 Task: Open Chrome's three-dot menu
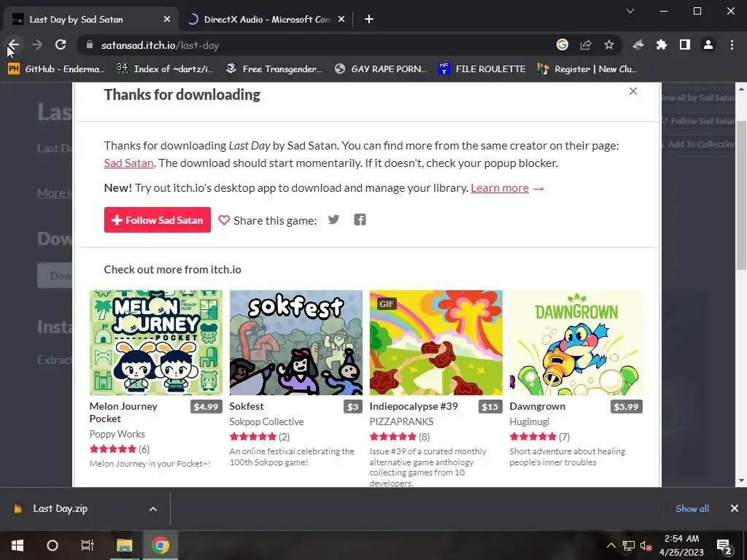pos(732,44)
